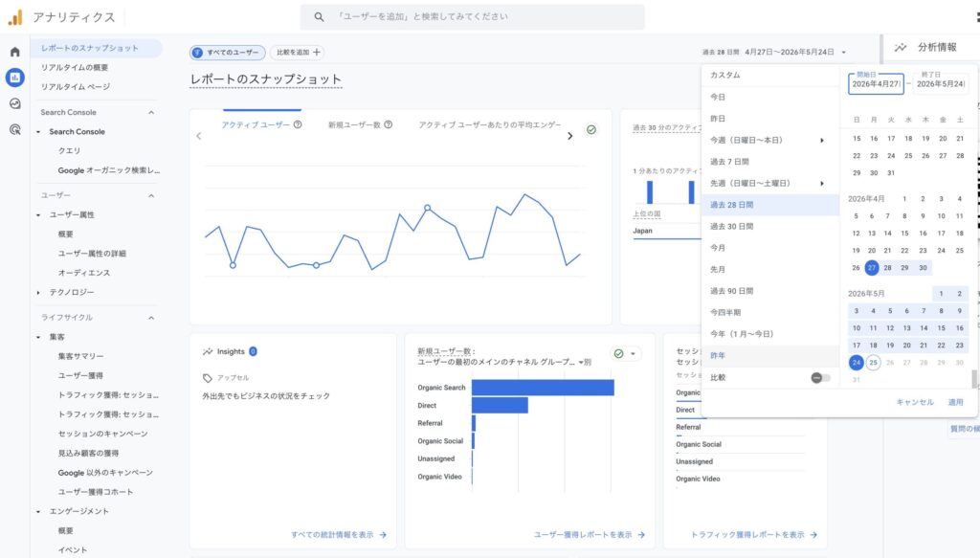Click the search magnifier icon

(319, 17)
